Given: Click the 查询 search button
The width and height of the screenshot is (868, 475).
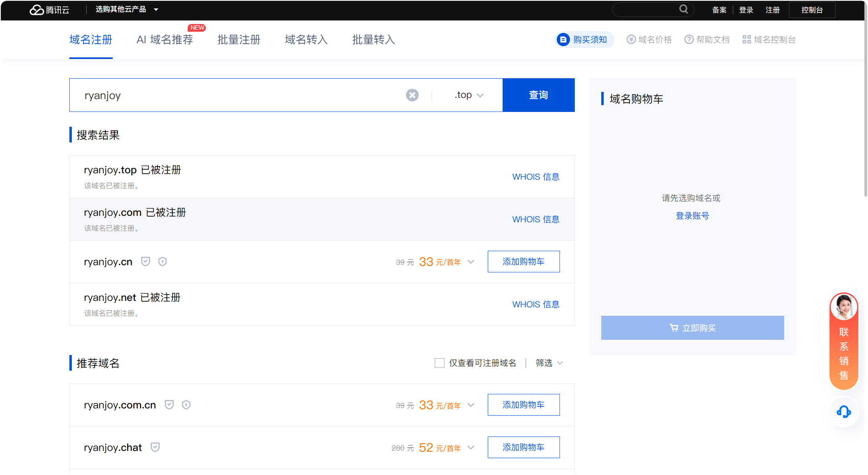Looking at the screenshot, I should click(538, 95).
